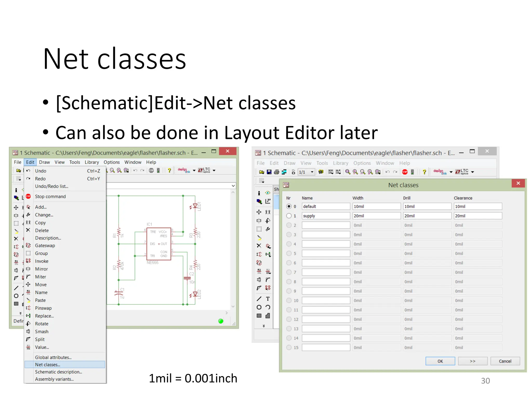Click the Save floppy disk icon
The image size is (532, 399).
(269, 172)
